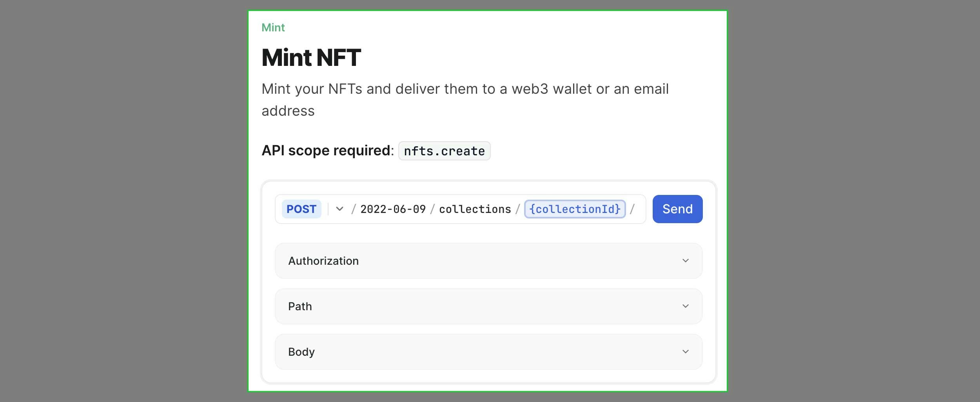Click the Mint your NFTs description text

[x=465, y=100]
